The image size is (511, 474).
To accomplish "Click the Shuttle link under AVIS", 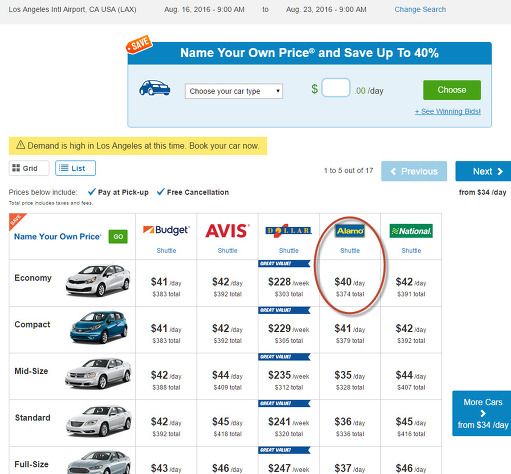I will click(227, 250).
